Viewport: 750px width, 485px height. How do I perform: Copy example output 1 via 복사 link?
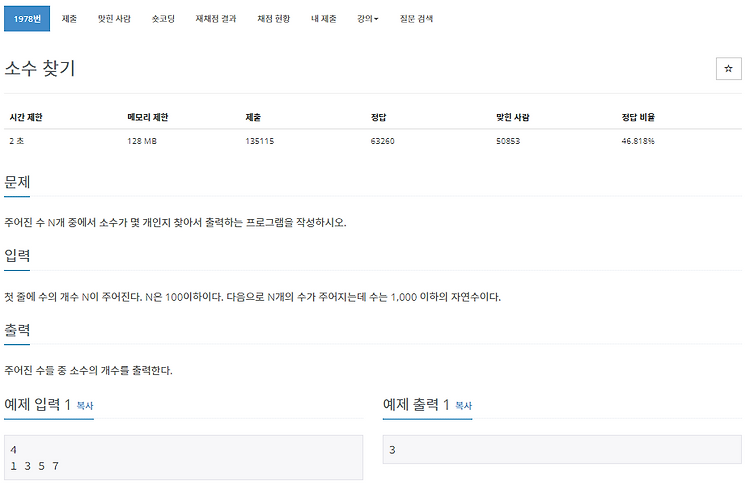click(x=463, y=406)
